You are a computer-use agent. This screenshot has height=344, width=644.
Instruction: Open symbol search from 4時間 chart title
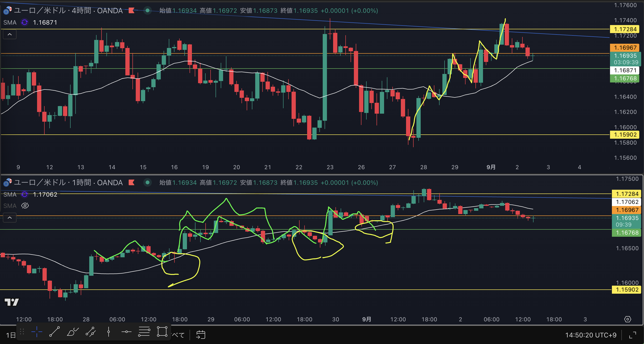click(x=68, y=10)
